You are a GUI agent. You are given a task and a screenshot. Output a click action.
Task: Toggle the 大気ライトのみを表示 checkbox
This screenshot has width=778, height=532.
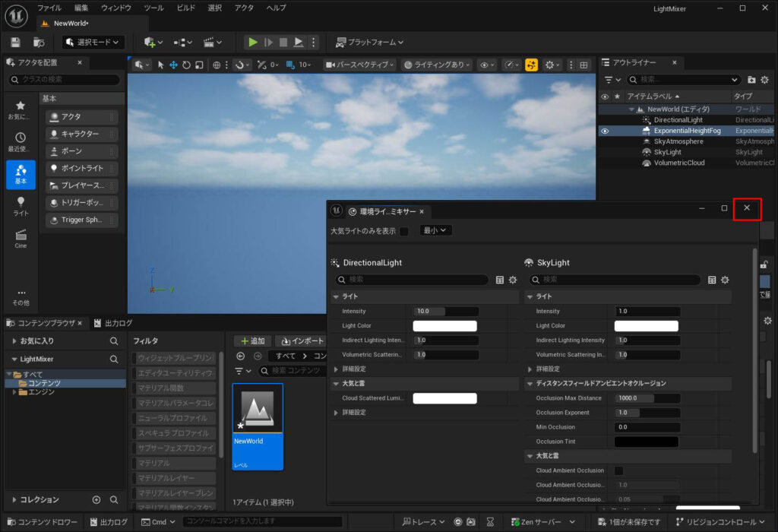404,231
